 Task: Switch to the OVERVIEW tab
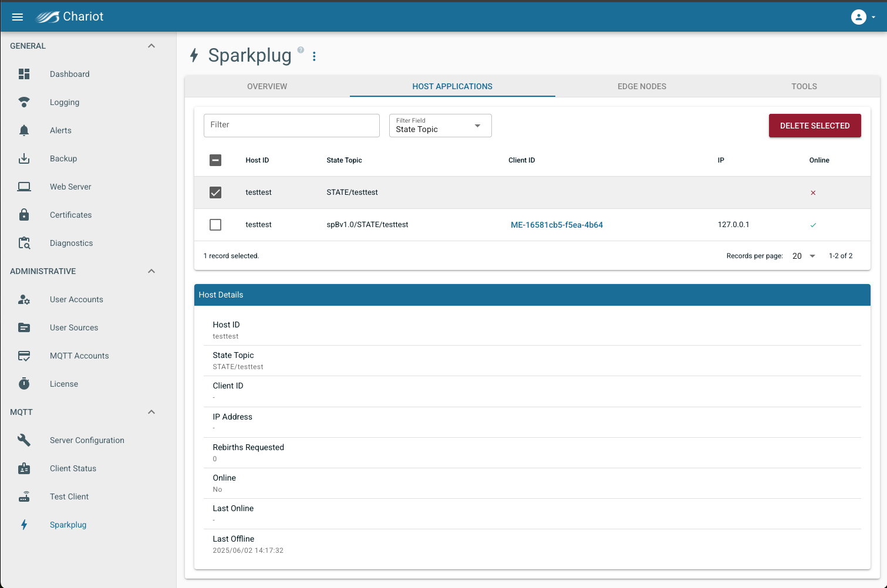tap(267, 86)
